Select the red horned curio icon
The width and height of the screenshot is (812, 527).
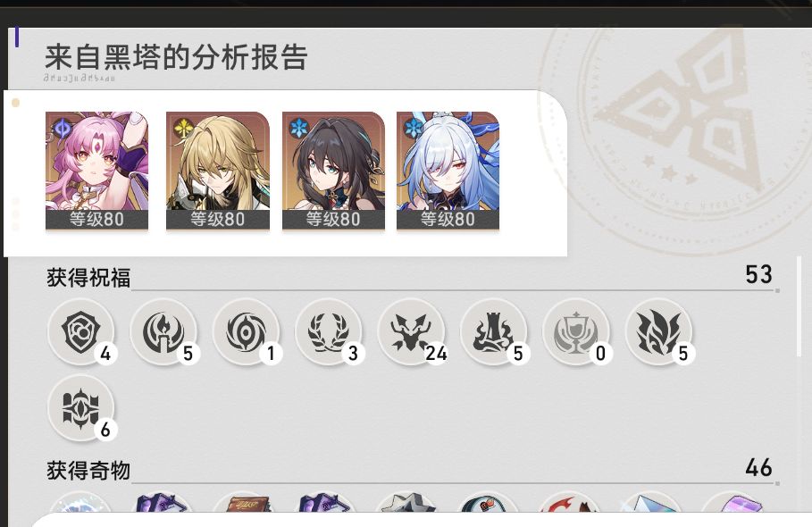(x=570, y=503)
